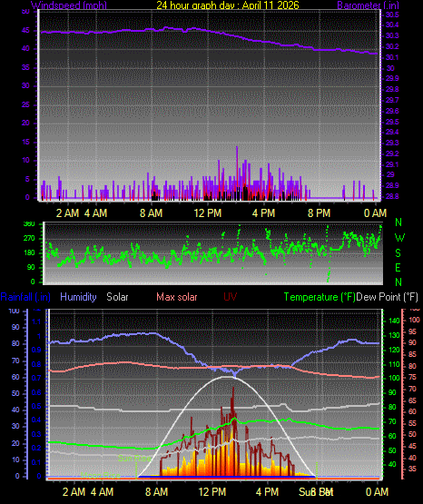
Task: Click '35' on the windspeed axis
Action: [x=25, y=67]
